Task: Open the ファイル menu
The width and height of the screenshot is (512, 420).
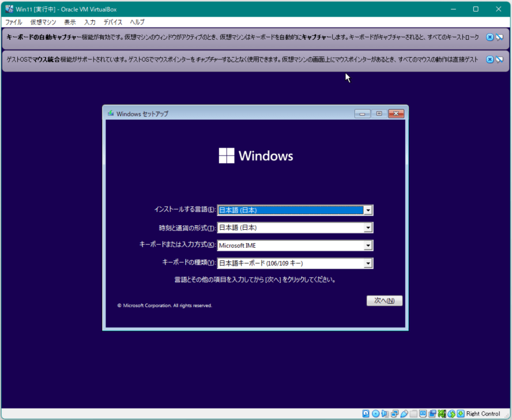Action: tap(14, 22)
